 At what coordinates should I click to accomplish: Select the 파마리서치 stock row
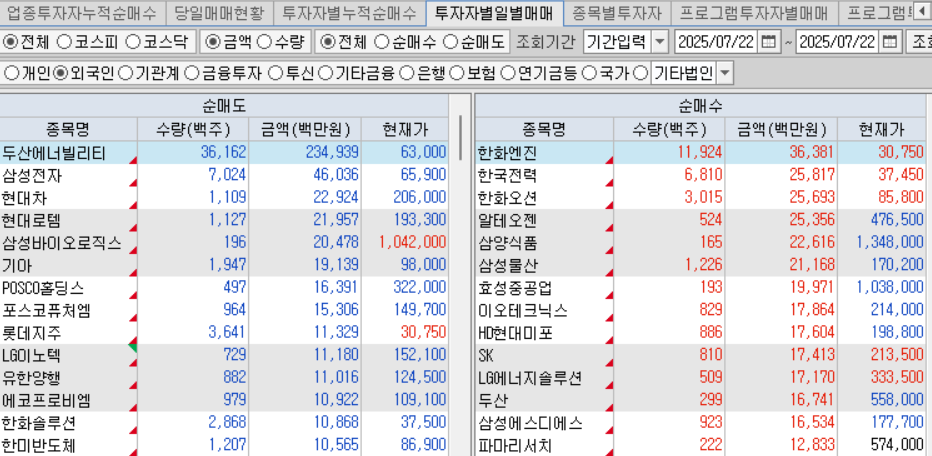pyautogui.click(x=700, y=445)
